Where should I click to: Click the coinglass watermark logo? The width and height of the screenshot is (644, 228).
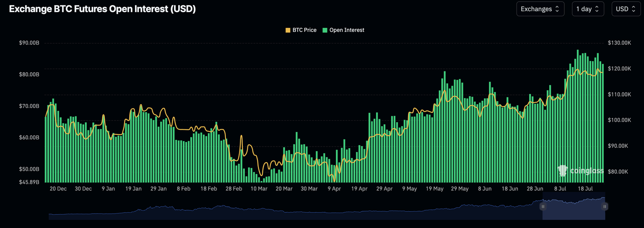(580, 170)
